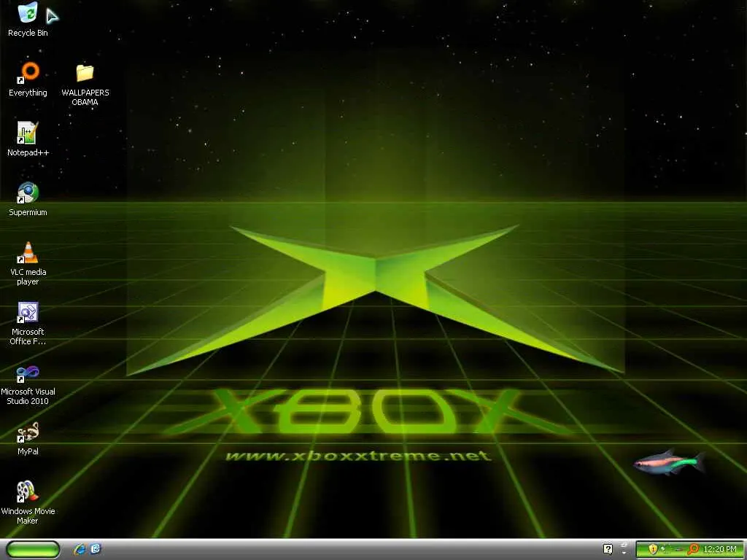This screenshot has width=747, height=560.
Task: Click the help question mark taskbar icon
Action: click(608, 549)
